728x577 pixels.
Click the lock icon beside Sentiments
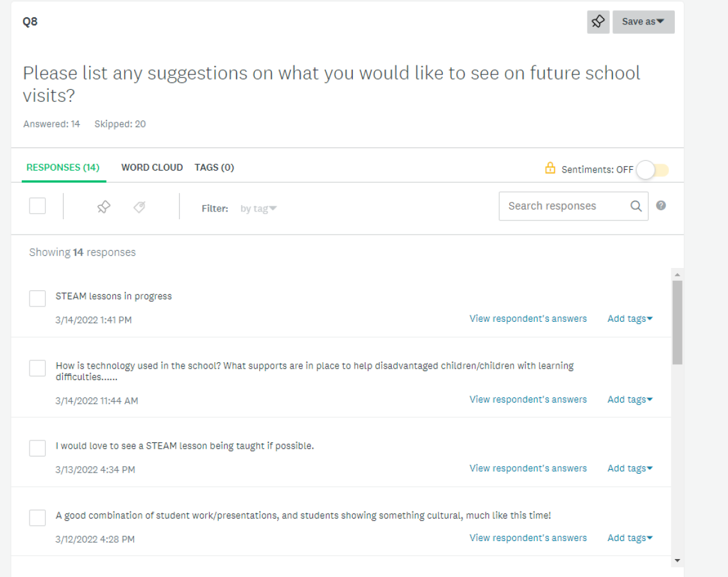click(x=550, y=168)
